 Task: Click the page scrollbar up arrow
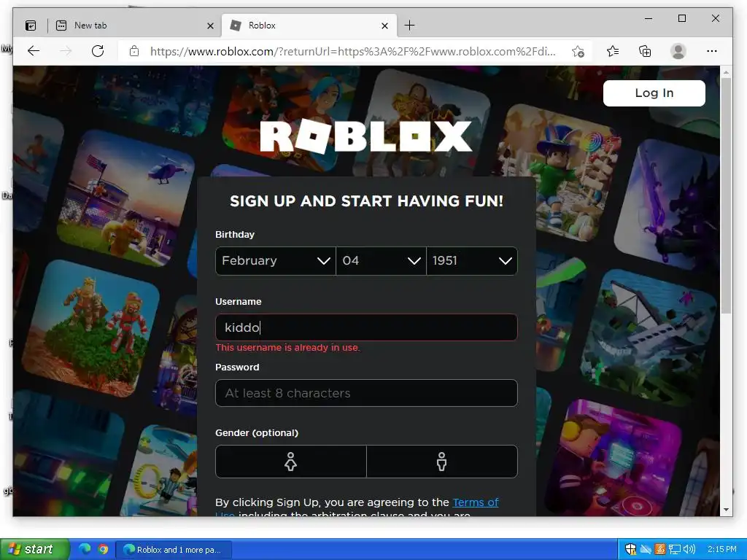click(x=726, y=73)
